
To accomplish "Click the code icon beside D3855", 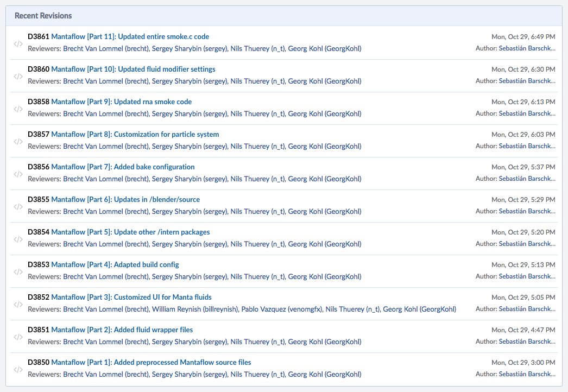I will coord(18,207).
